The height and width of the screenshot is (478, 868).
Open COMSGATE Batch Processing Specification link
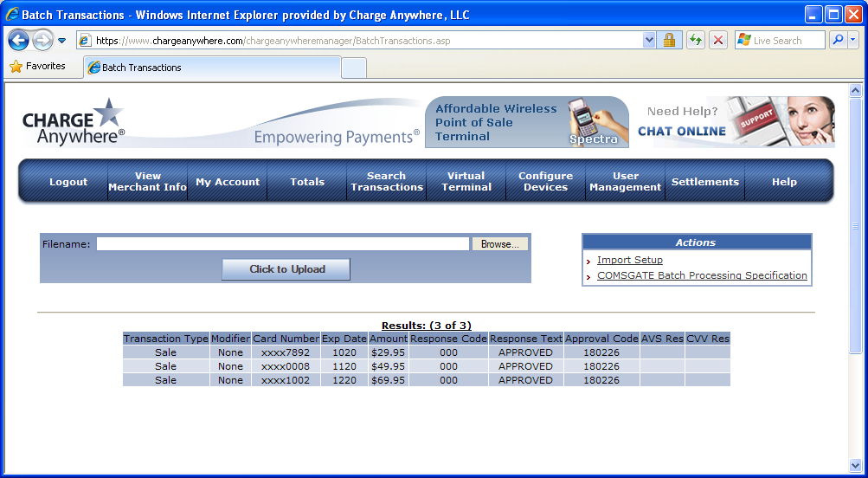coord(702,275)
